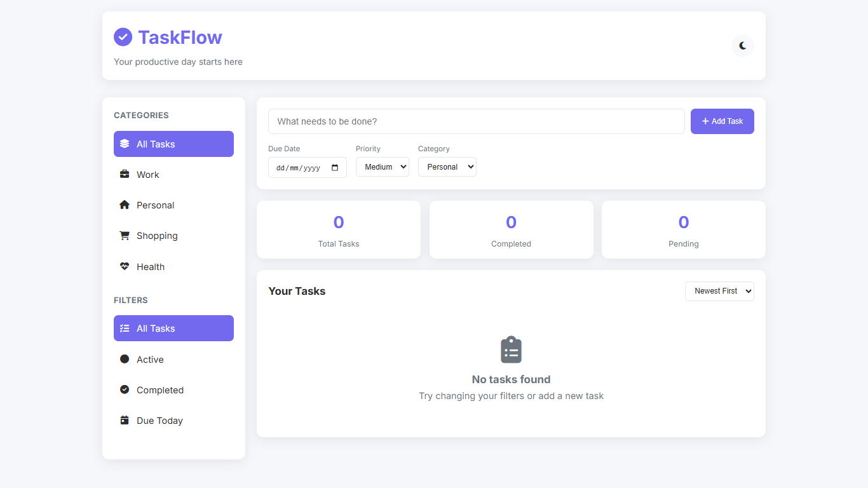The width and height of the screenshot is (868, 488).
Task: Open the Priority dropdown set to Medium
Action: 383,167
